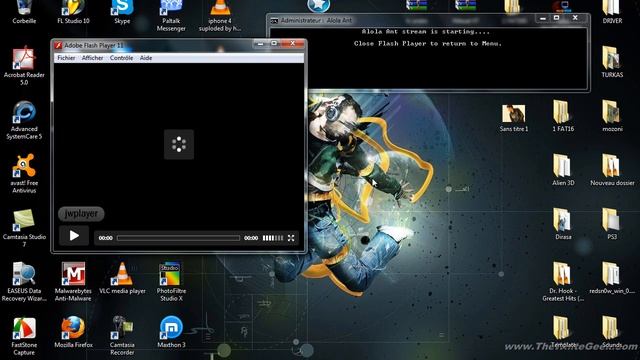Click the loading spinner in video area
Screen dimensions: 640x360
coord(179,144)
